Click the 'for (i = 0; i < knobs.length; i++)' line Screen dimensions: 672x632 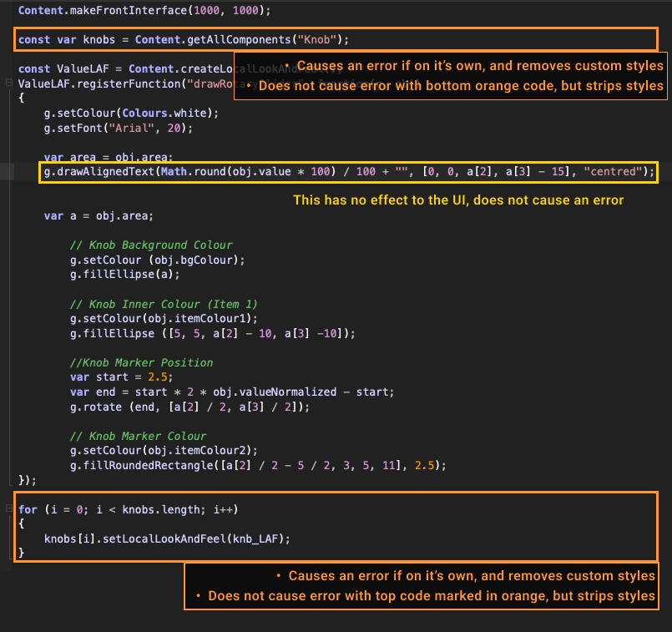(129, 509)
